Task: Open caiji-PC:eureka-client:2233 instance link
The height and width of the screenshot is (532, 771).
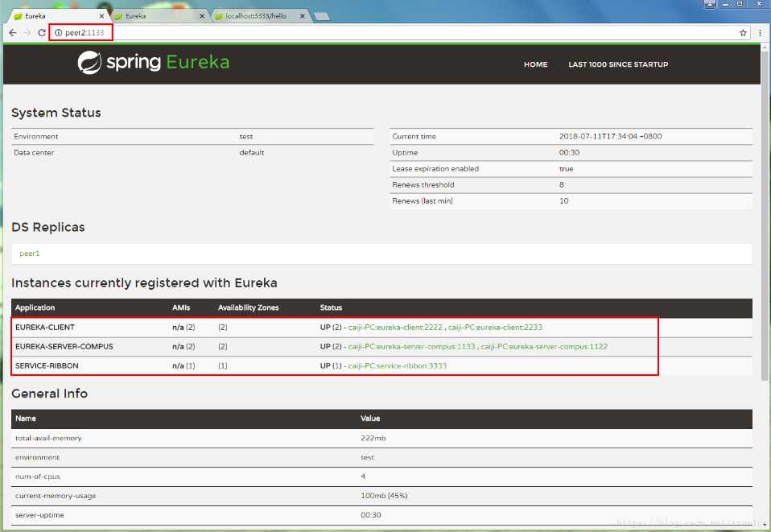Action: coord(495,328)
